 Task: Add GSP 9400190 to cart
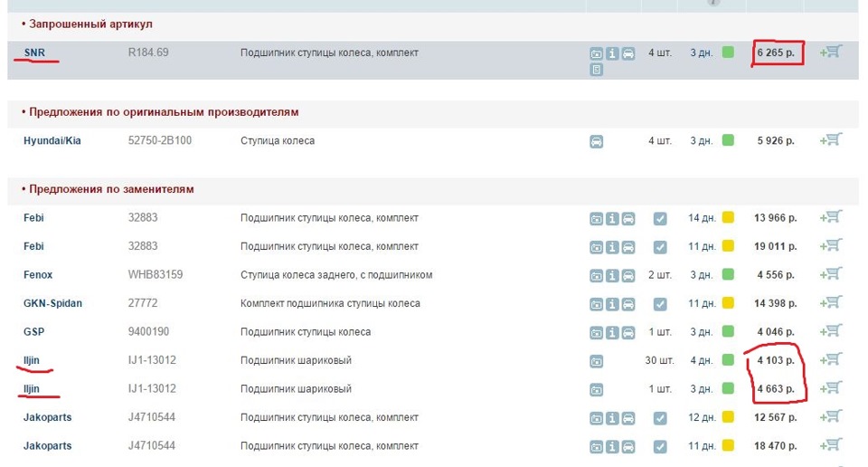click(831, 330)
